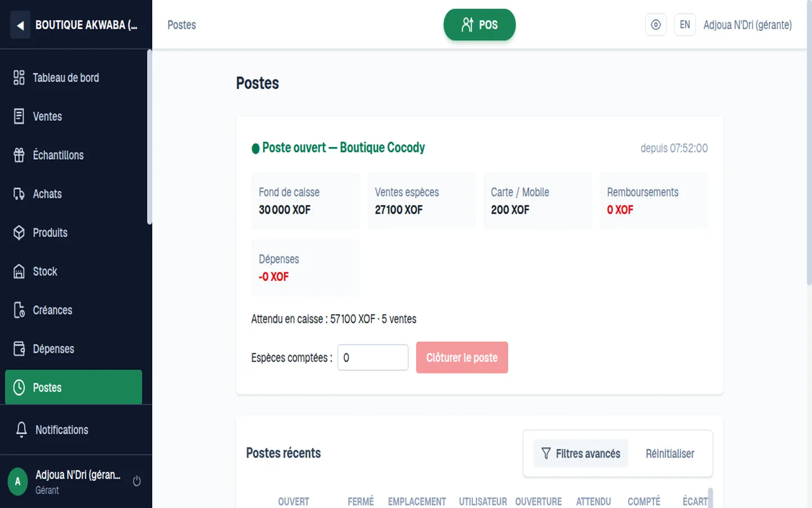Click the EMPLACEMENT column header
Screen dimensions: 812x508
(x=417, y=502)
